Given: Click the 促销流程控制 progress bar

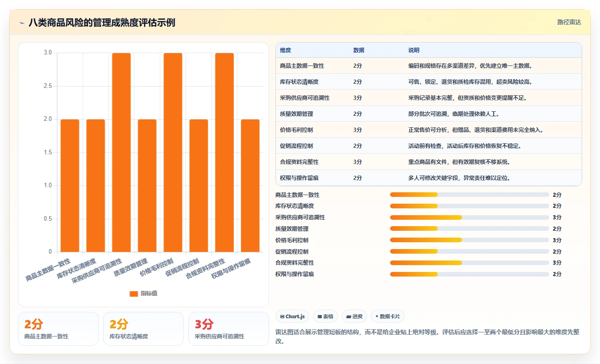Looking at the screenshot, I should 469,251.
